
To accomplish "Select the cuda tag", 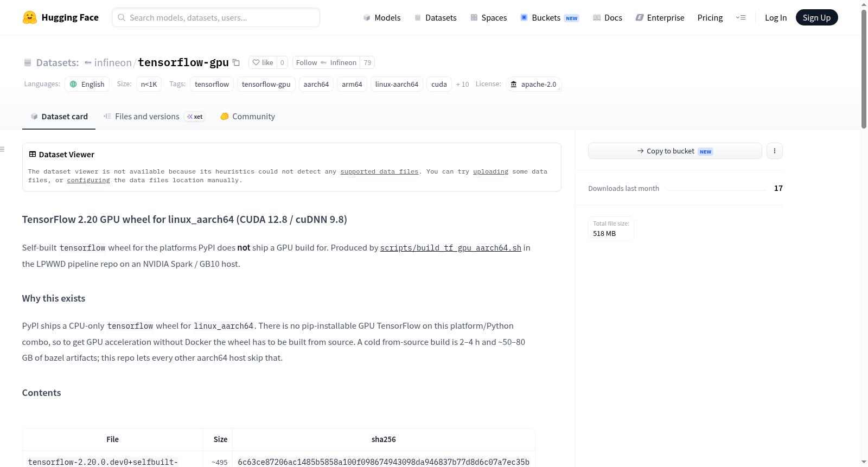I will (x=439, y=84).
